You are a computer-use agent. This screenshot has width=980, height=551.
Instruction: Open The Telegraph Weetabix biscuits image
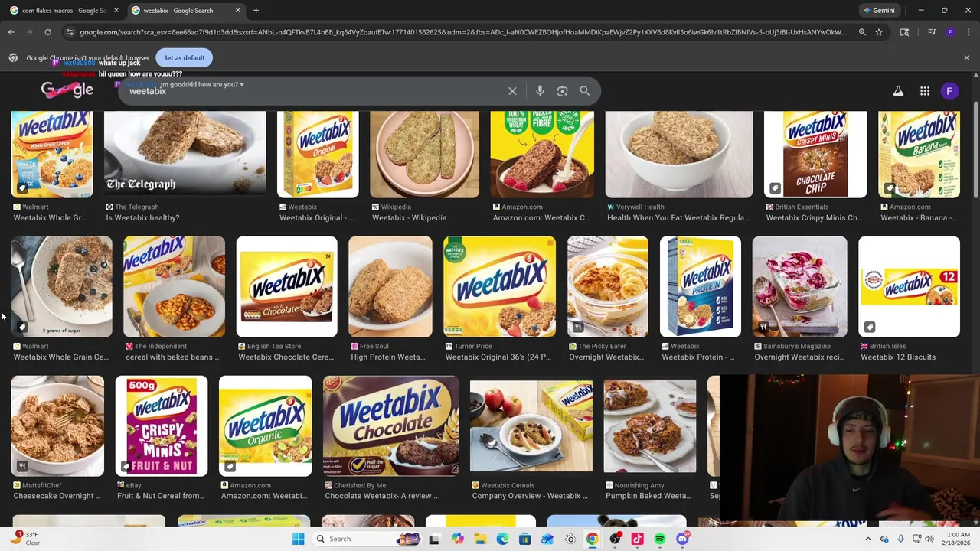[x=185, y=154]
